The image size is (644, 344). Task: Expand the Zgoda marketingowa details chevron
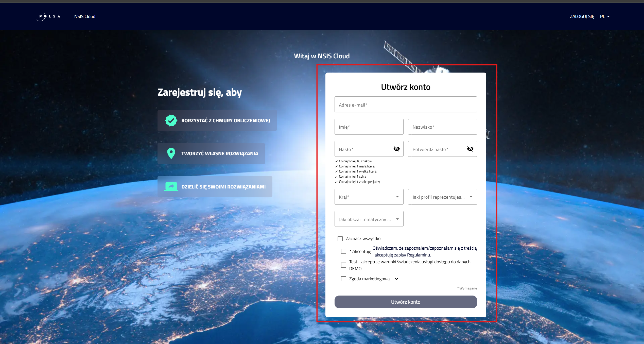tap(396, 279)
